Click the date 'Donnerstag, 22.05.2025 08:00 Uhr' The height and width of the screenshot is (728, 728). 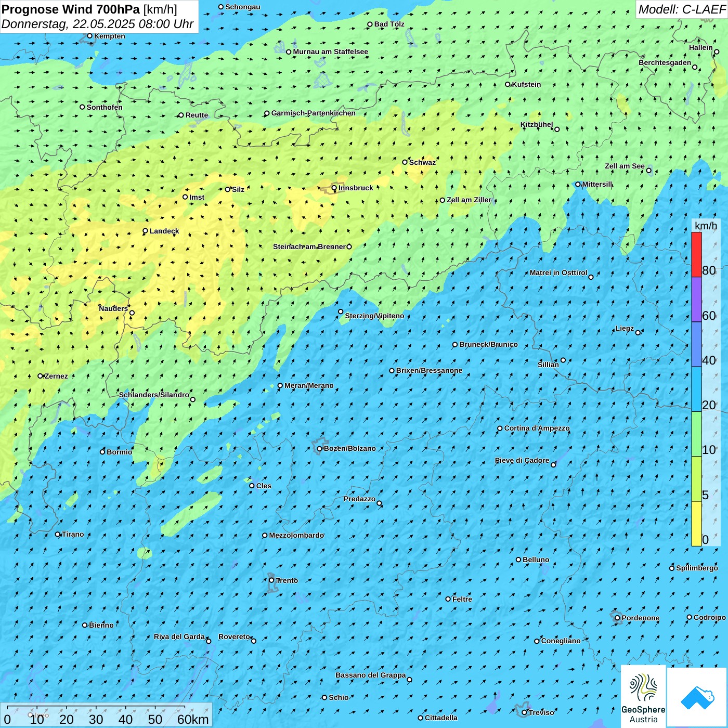tap(97, 24)
